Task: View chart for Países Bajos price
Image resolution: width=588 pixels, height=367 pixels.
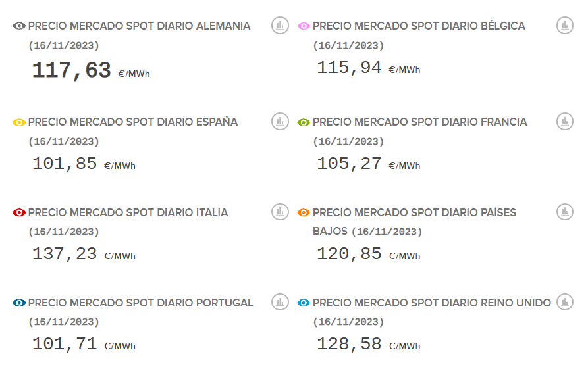Action: [x=564, y=212]
